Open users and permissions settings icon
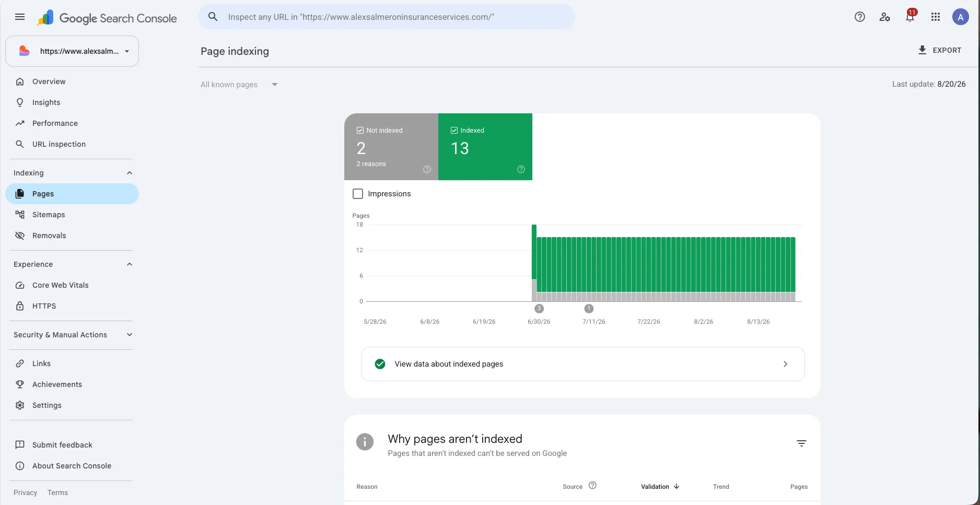Screen dimensions: 980x505 tap(884, 17)
